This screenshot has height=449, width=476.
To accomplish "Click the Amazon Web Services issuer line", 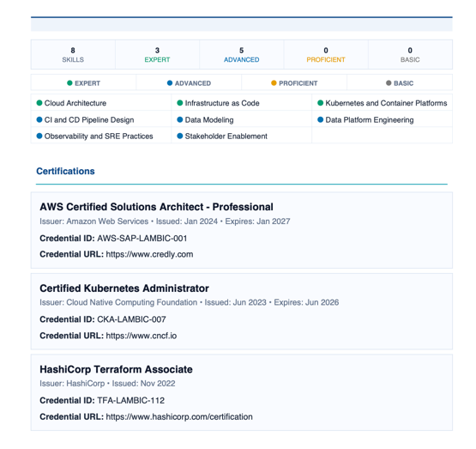I will click(165, 221).
